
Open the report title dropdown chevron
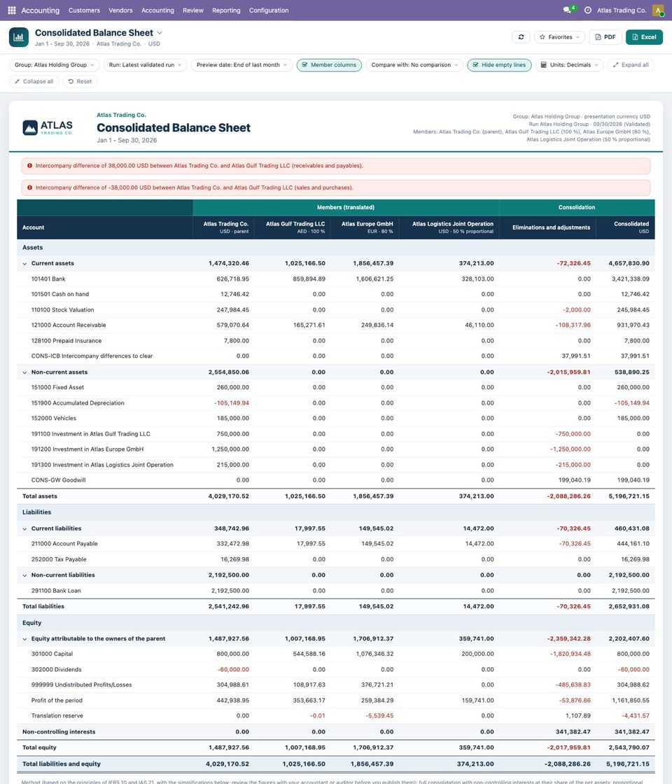pyautogui.click(x=160, y=33)
